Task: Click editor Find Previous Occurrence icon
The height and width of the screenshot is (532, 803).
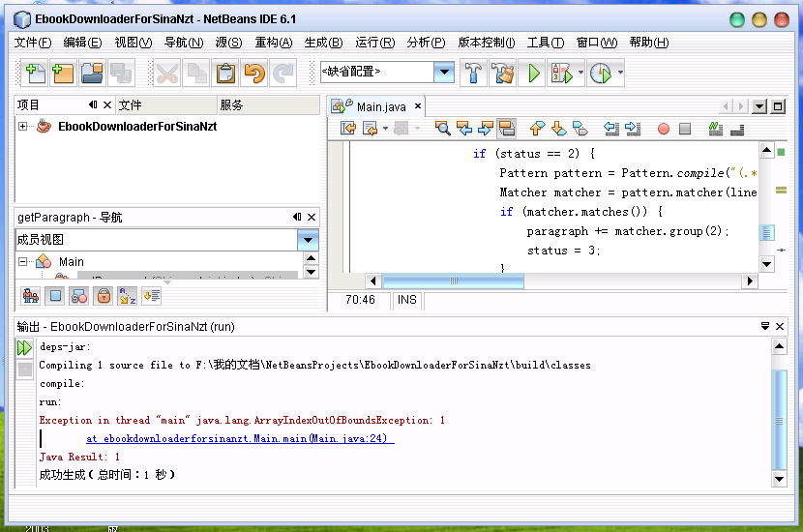Action: [464, 129]
